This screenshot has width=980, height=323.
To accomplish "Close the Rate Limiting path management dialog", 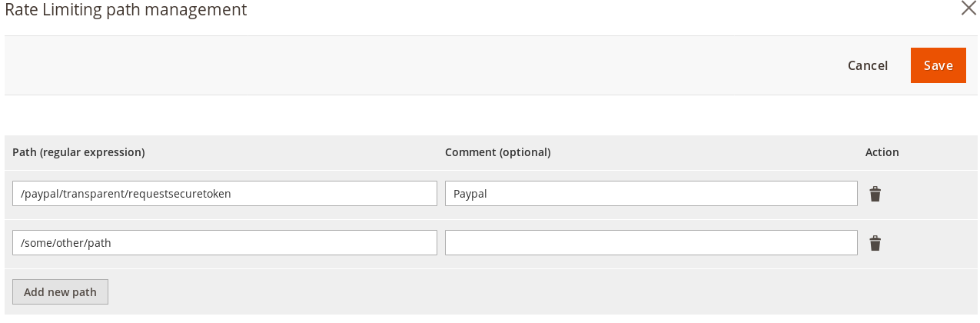I will point(968,8).
